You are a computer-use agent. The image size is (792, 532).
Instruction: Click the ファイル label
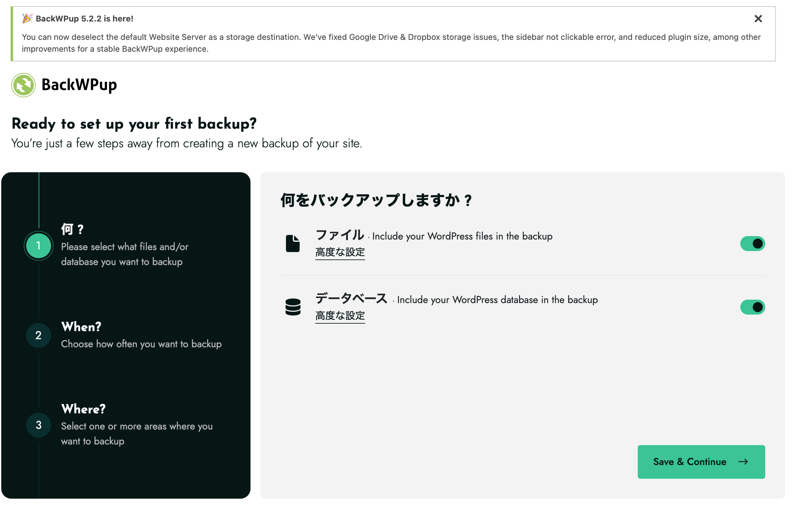340,235
